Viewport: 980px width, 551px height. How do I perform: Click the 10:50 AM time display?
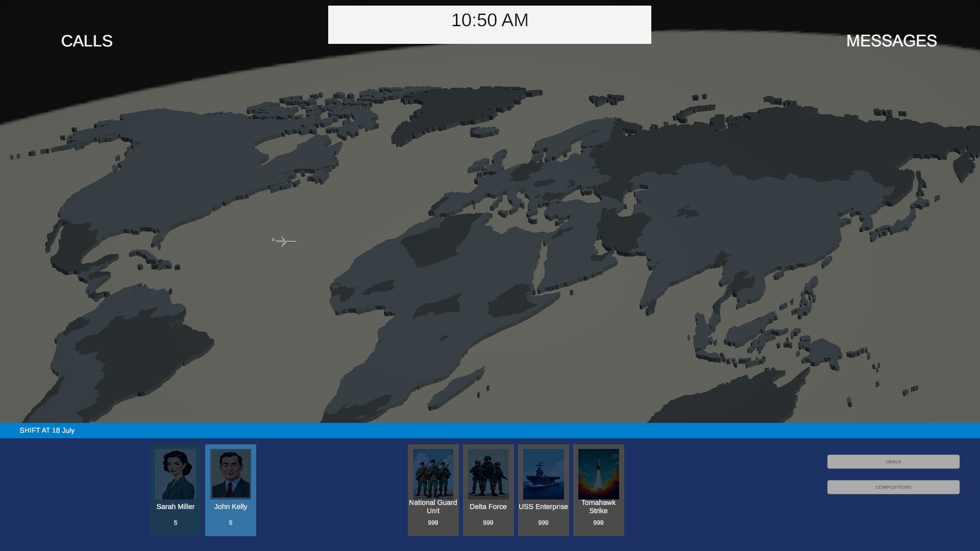[489, 20]
